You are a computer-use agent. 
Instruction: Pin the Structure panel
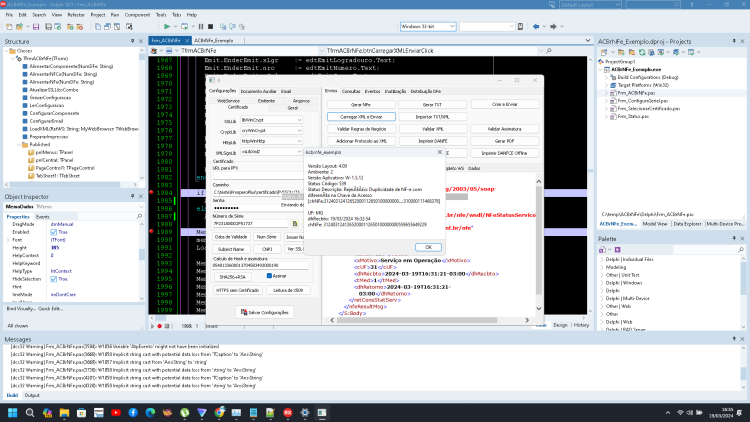[132, 42]
